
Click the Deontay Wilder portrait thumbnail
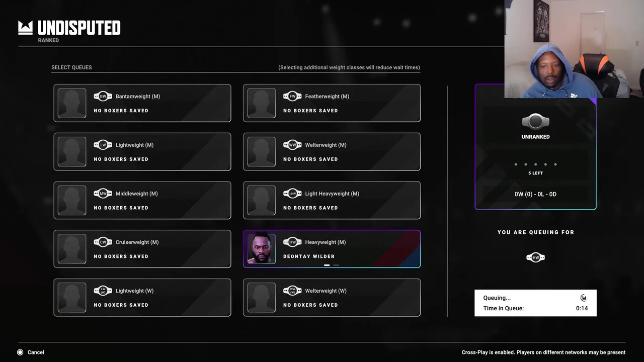[x=262, y=249]
